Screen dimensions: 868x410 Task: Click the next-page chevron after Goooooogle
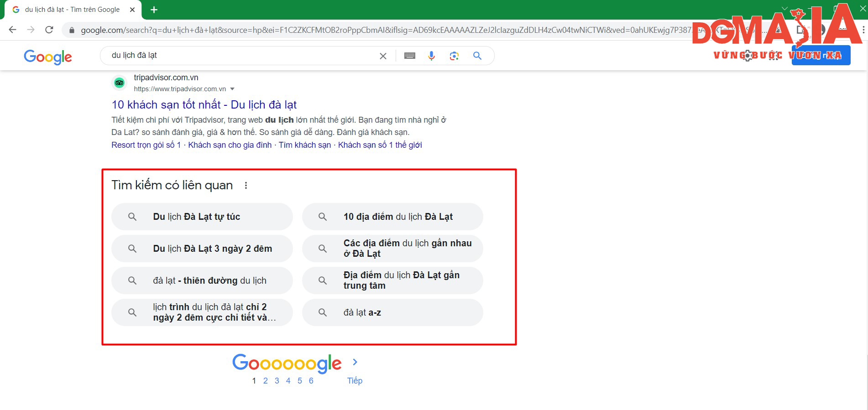coord(355,362)
